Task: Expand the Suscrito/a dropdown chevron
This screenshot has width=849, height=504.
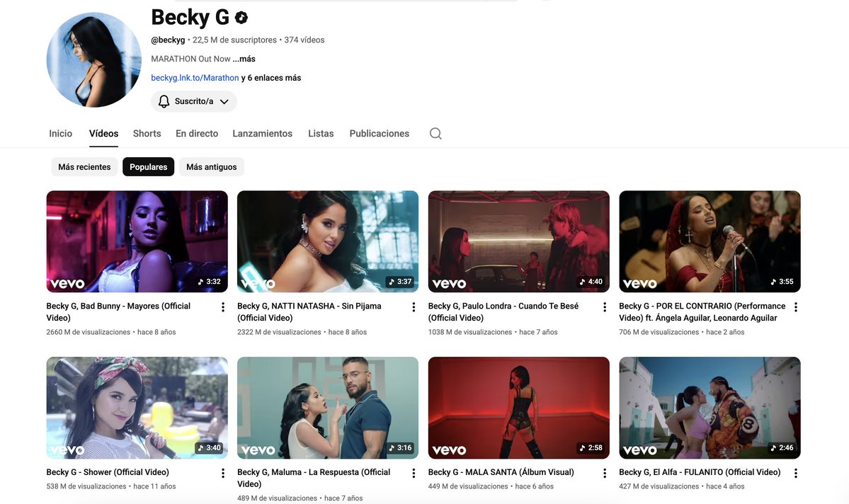Action: pyautogui.click(x=224, y=101)
